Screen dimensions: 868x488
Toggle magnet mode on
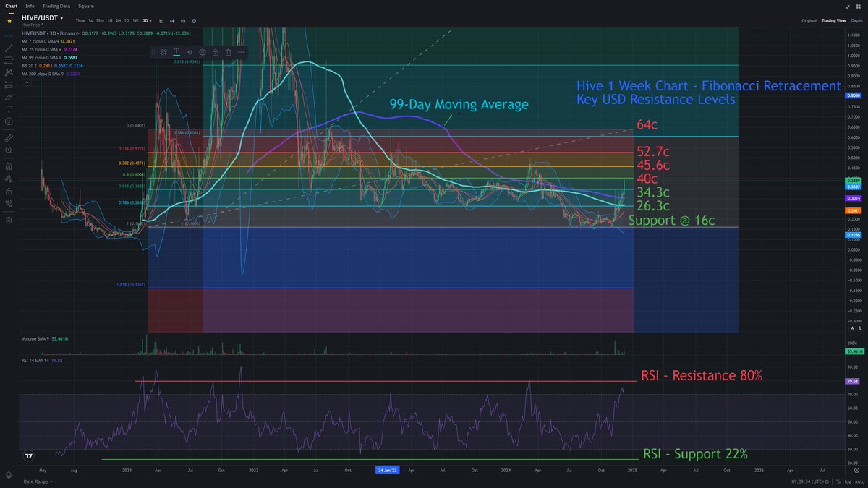9,166
